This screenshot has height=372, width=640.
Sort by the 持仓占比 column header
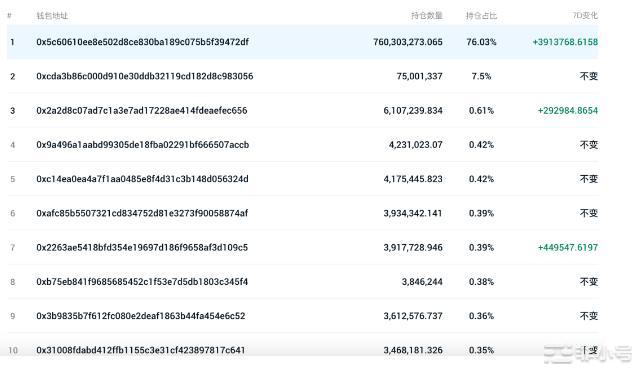click(x=481, y=16)
